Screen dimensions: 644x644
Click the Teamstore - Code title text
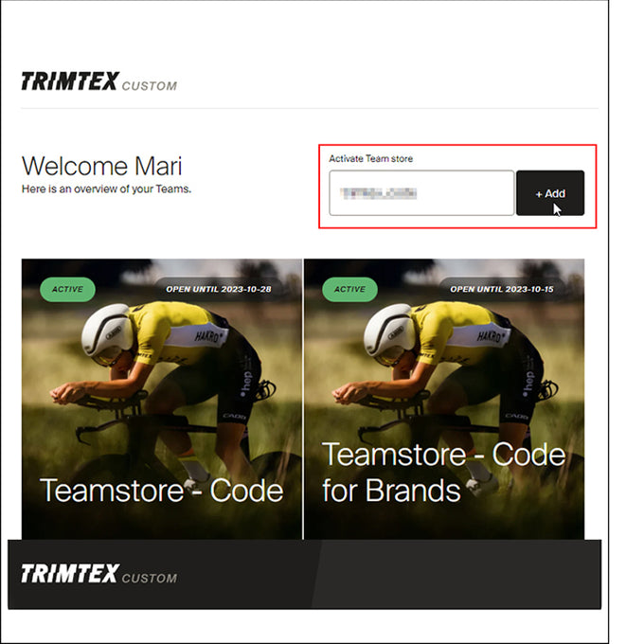(161, 491)
